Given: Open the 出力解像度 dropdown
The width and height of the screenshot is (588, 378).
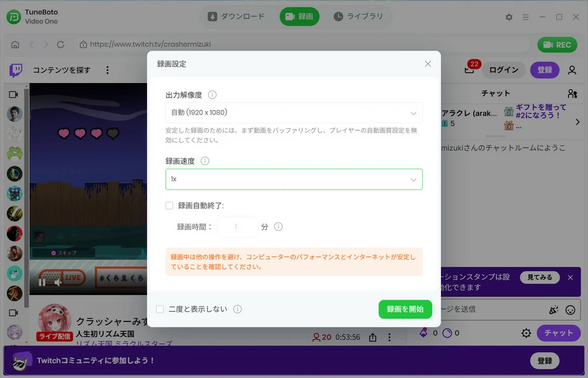Looking at the screenshot, I should coord(294,113).
